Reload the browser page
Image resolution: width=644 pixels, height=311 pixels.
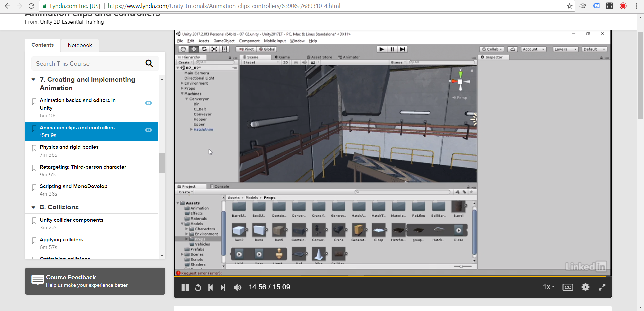tap(31, 6)
